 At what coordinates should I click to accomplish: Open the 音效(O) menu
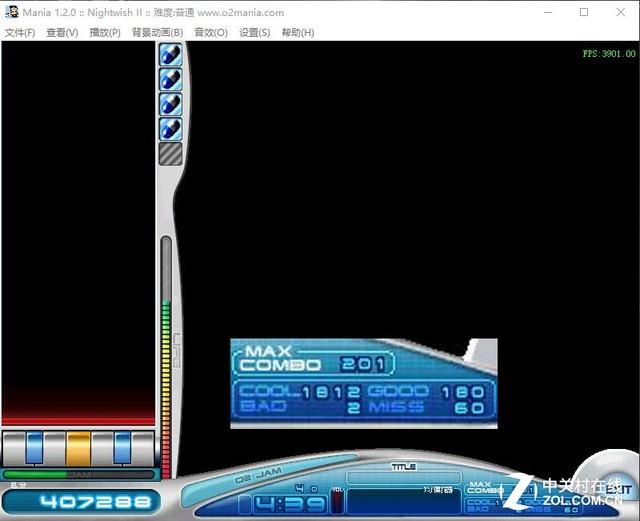211,32
